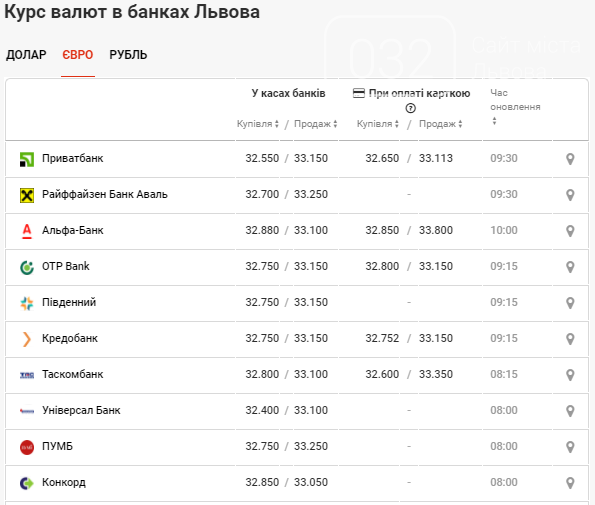Click Альфа-Банк update time 10:00
595x505 pixels.
(504, 230)
